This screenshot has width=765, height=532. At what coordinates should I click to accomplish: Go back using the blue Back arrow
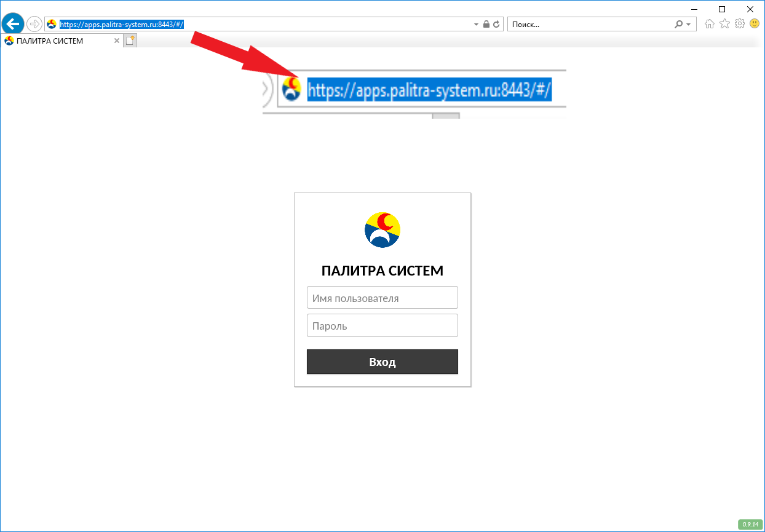click(x=13, y=24)
